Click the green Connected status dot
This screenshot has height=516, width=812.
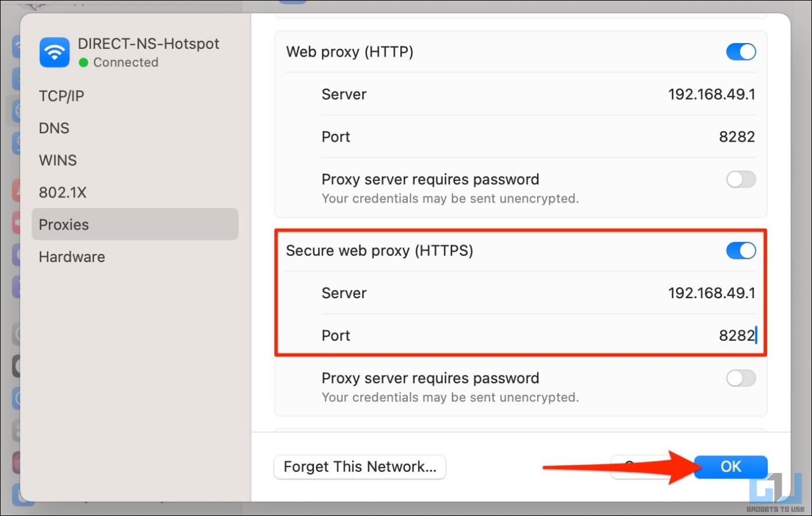point(83,62)
